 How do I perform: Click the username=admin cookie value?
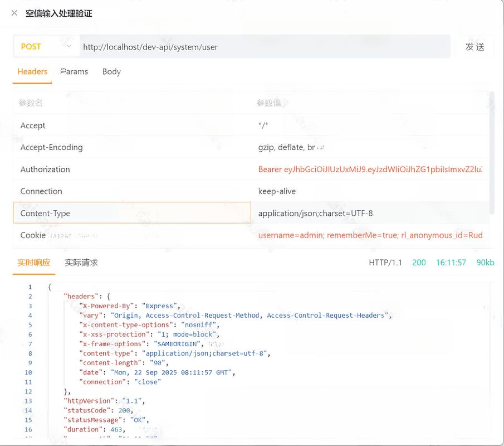(x=371, y=235)
